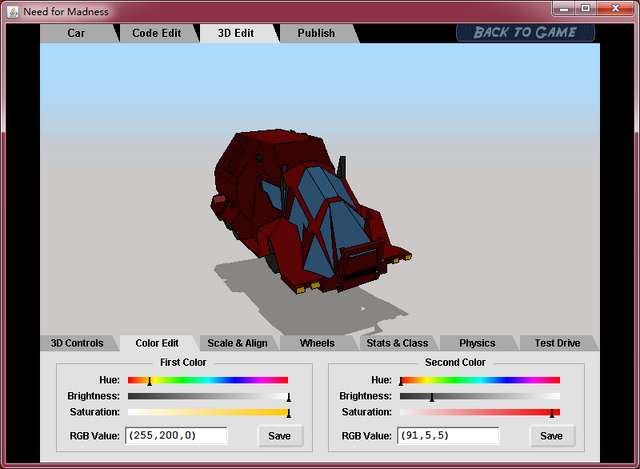Click the Java icon in title bar
This screenshot has height=469, width=640.
click(13, 12)
